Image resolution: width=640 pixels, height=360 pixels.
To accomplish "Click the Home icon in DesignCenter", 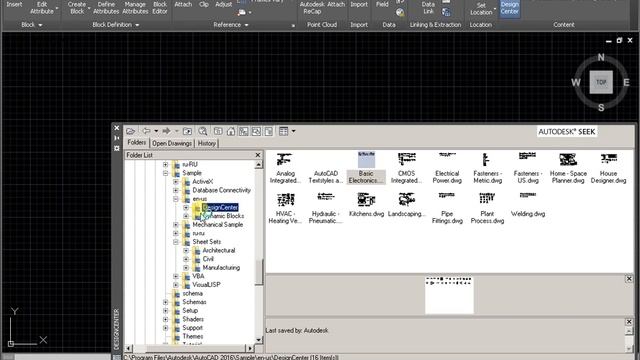I will coord(231,131).
